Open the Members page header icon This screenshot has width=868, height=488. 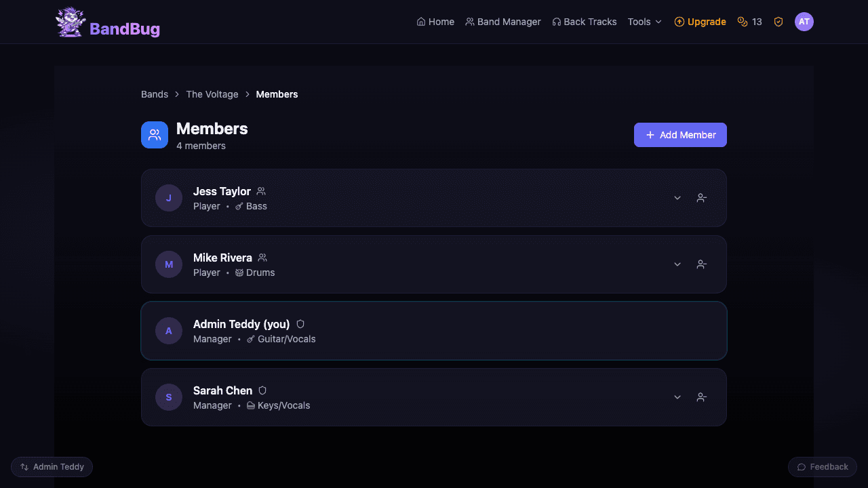click(x=155, y=134)
